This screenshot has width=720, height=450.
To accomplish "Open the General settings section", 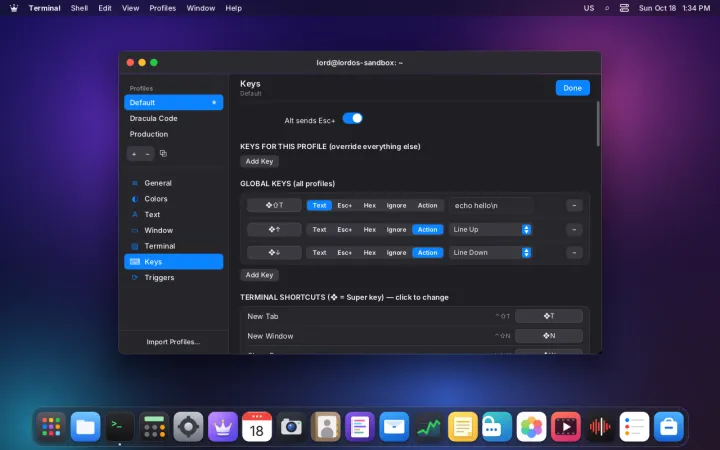I will coord(174,183).
